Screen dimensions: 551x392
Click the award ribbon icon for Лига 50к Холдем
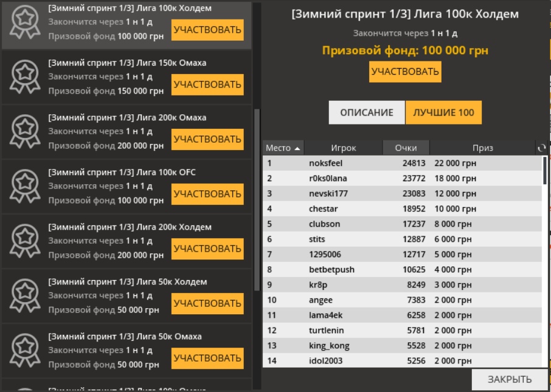(26, 297)
